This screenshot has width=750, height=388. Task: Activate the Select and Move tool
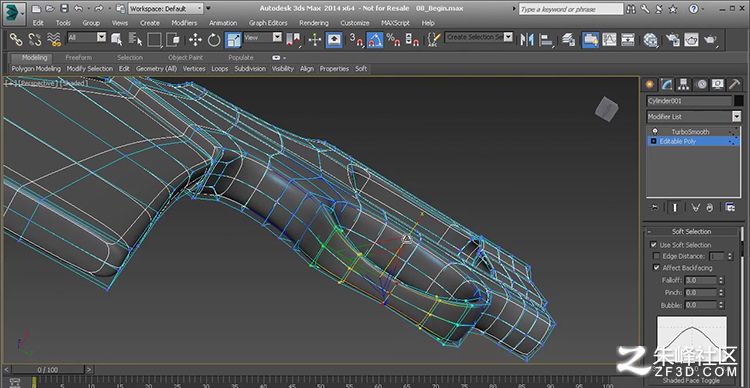(x=195, y=40)
